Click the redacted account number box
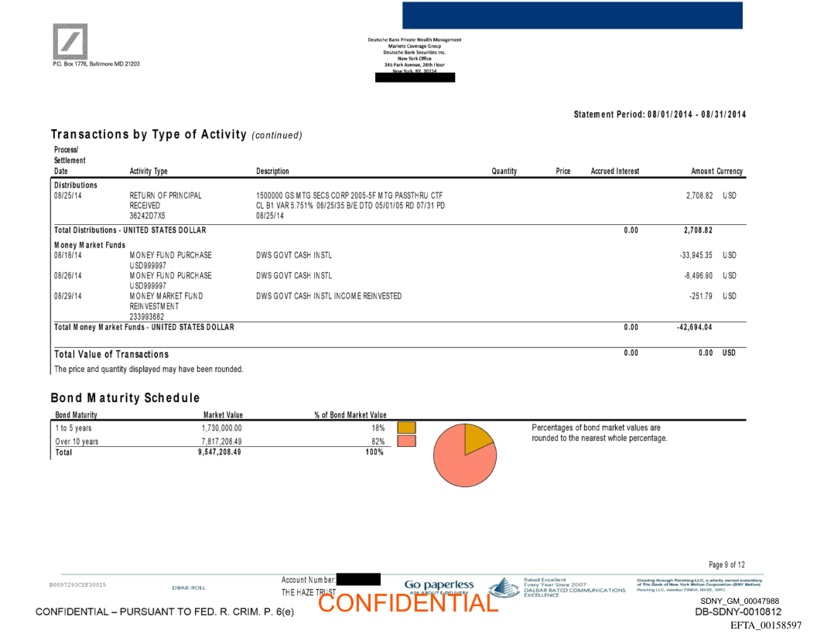This screenshot has width=817, height=644. pyautogui.click(x=358, y=579)
